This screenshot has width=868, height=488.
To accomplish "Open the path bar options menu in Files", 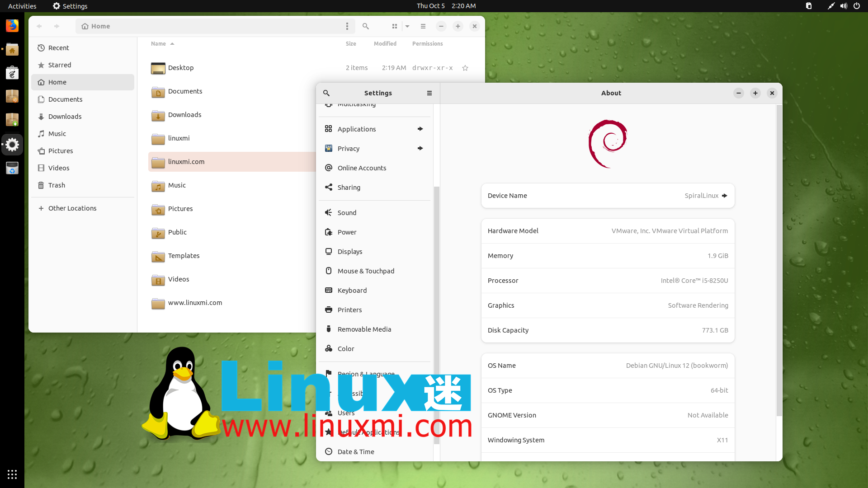I will pos(347,26).
